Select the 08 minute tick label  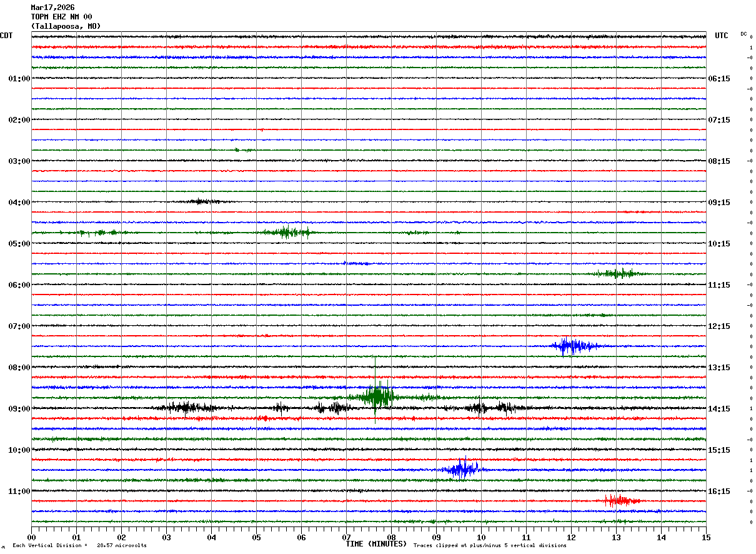tap(391, 537)
